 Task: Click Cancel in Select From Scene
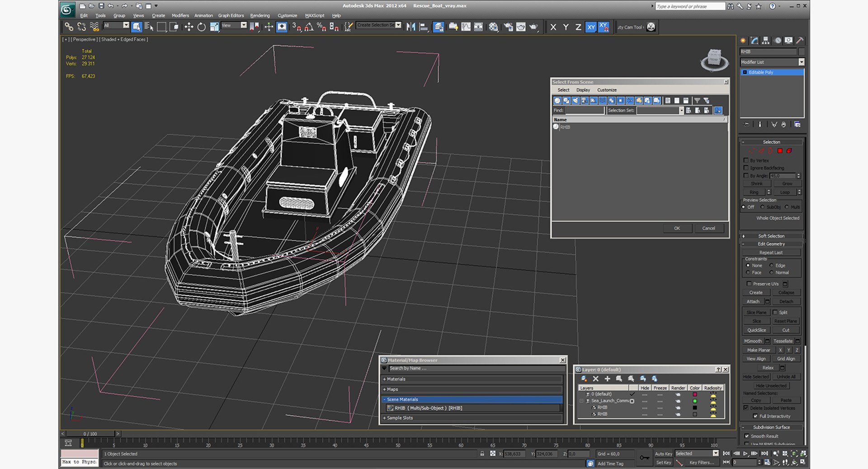pyautogui.click(x=708, y=228)
